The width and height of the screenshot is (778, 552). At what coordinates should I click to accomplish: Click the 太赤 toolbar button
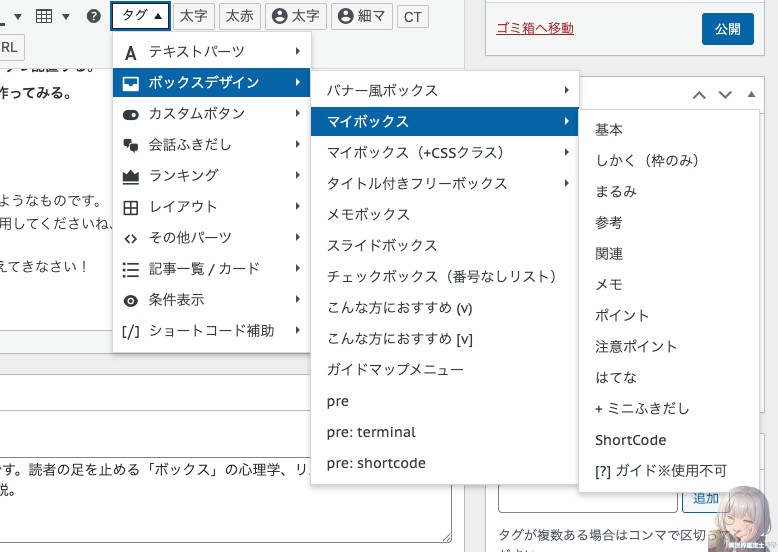(239, 16)
